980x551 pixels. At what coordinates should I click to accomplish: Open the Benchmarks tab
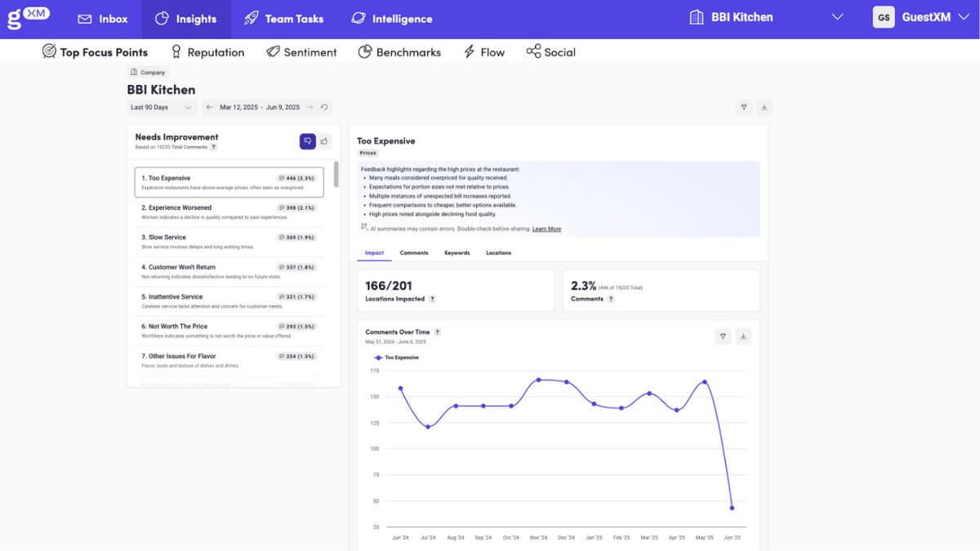point(399,52)
